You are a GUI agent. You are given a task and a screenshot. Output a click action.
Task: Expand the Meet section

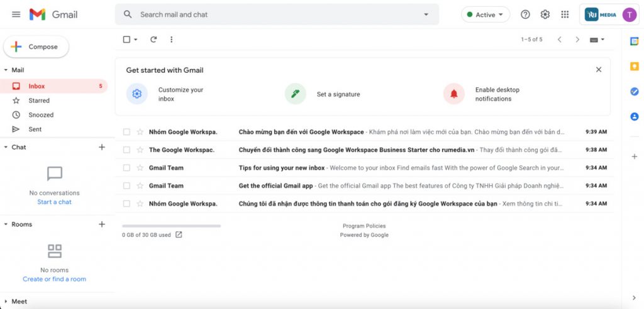6,301
